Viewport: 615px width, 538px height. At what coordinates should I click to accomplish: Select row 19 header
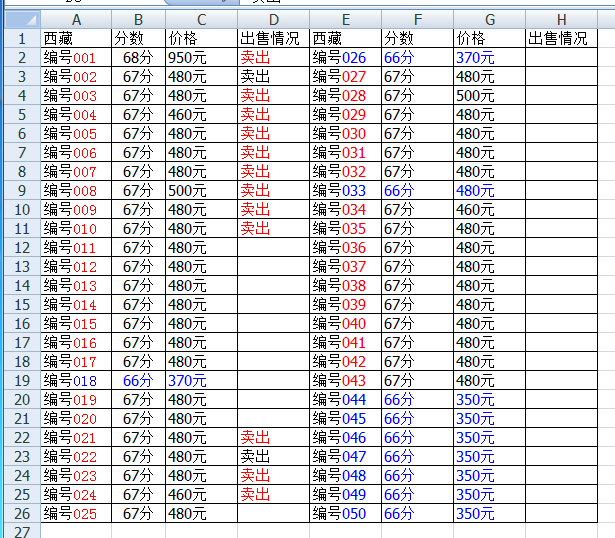pos(20,381)
